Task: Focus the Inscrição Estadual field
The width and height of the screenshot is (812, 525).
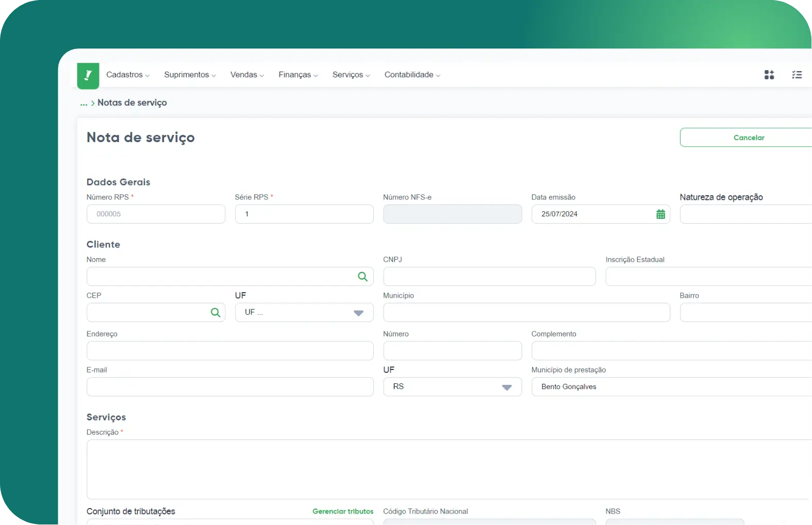Action: click(x=709, y=277)
